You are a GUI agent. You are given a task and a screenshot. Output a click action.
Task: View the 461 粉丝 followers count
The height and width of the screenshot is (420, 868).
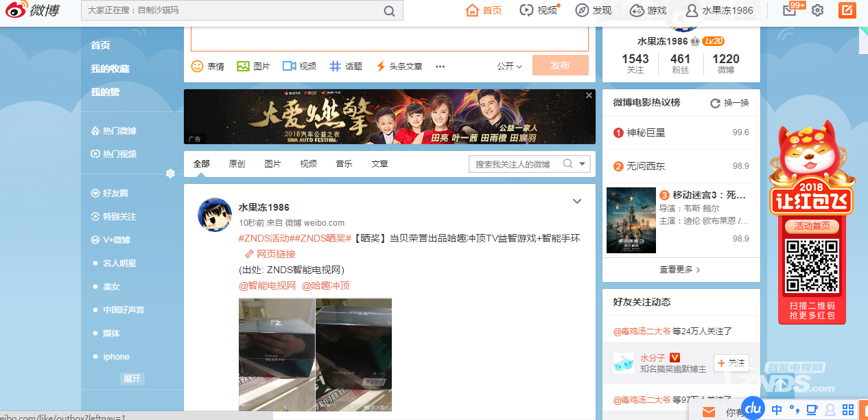click(681, 63)
